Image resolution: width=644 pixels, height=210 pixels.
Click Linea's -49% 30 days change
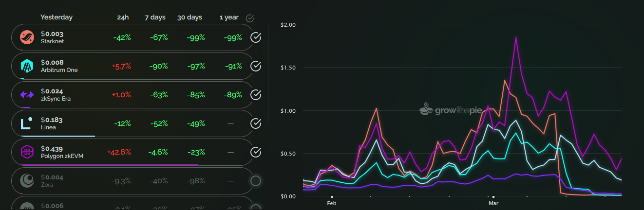[196, 123]
